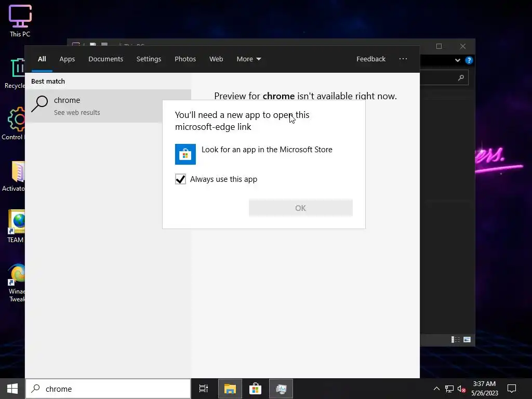Open the Activator folder on desktop
The image size is (532, 399).
[x=14, y=177]
